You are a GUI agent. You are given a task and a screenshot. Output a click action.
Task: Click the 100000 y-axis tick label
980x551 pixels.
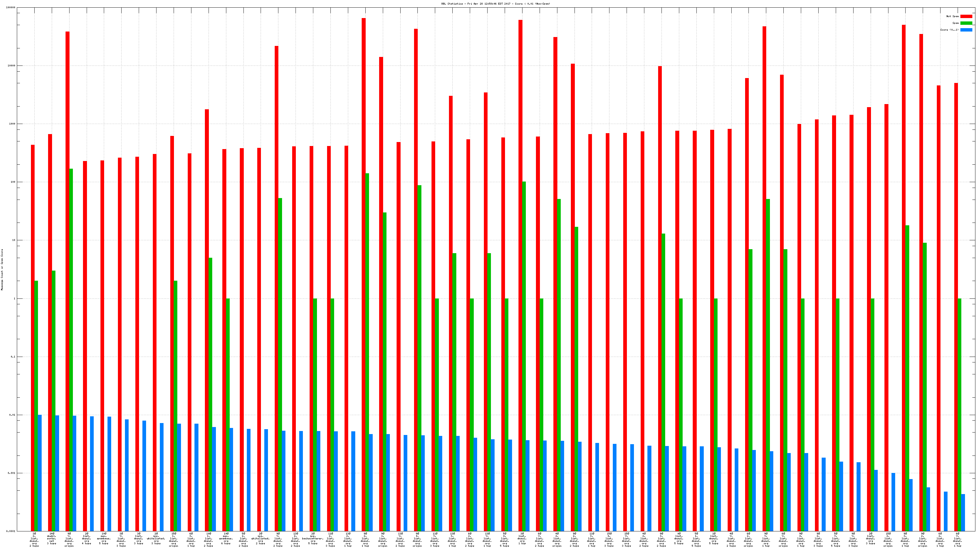[11, 8]
